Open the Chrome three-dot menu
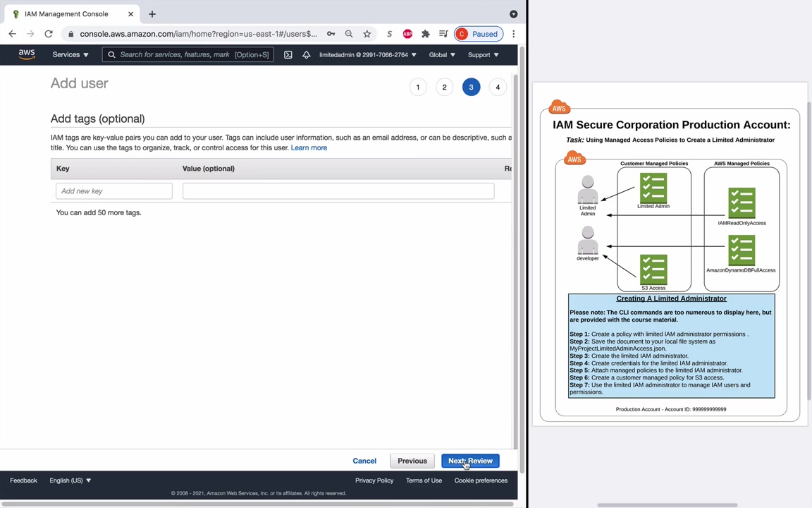 point(514,34)
